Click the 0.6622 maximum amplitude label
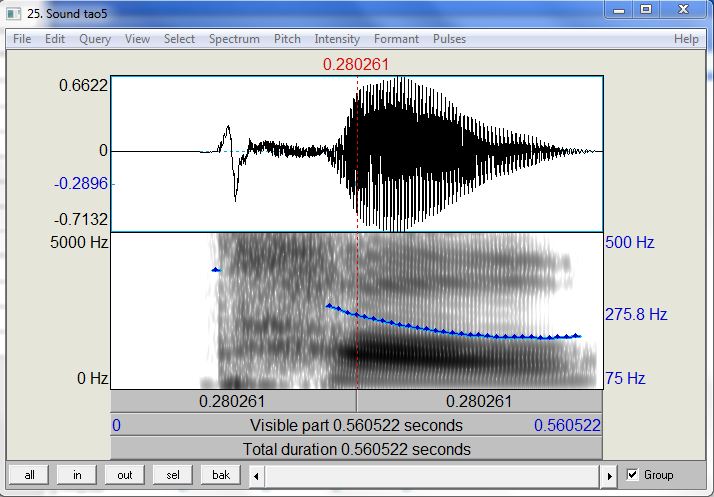Screen dimensions: 714x497 83,85
